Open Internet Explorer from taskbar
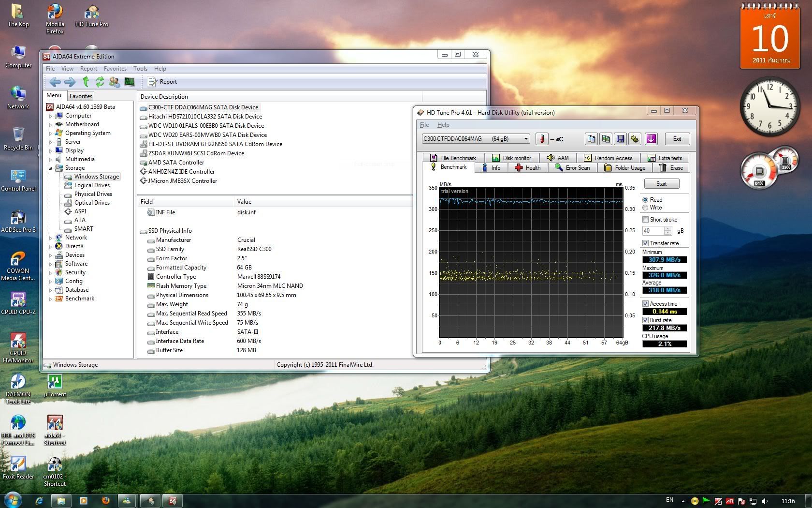The height and width of the screenshot is (508, 812). point(39,501)
